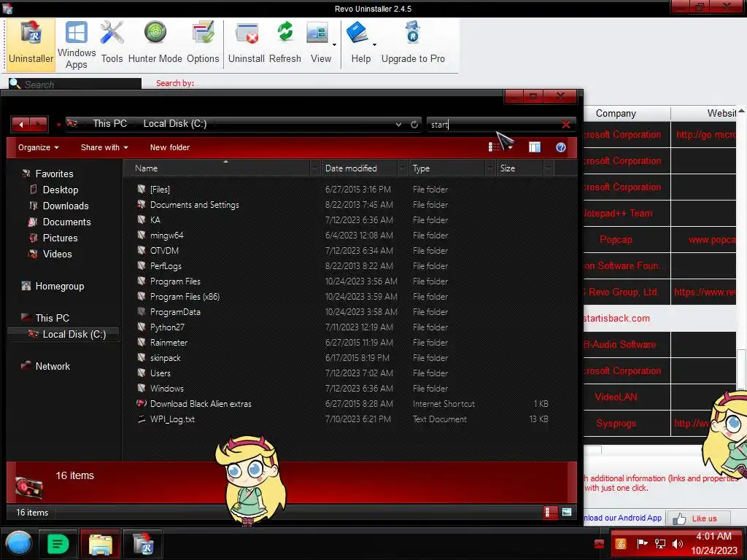
Task: Open Revo Options
Action: [203, 44]
